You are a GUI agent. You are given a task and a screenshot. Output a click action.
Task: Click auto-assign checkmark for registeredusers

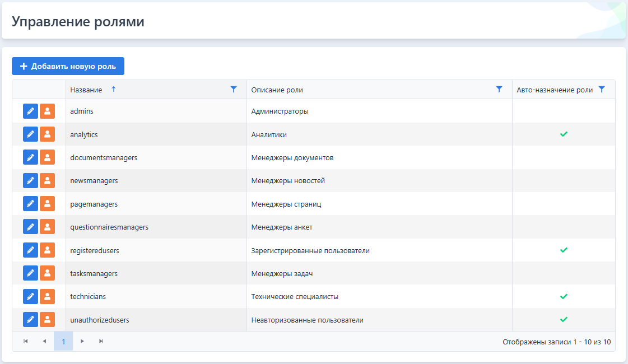pos(564,250)
